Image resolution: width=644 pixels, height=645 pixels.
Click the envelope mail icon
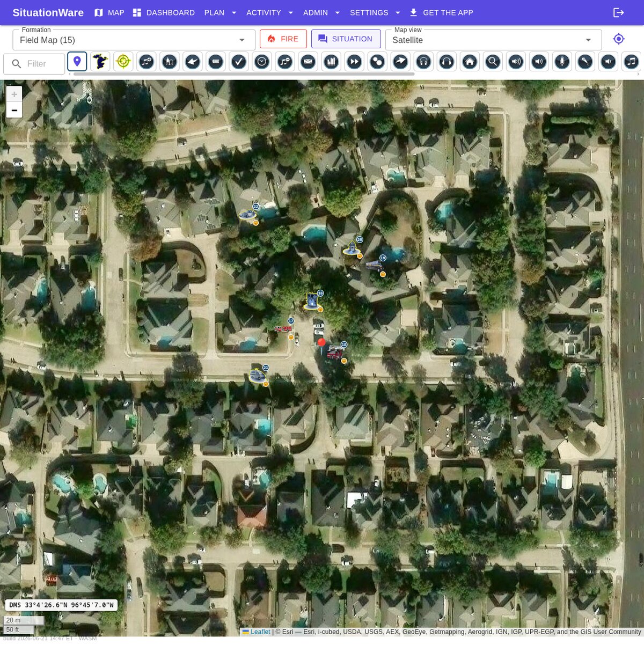(308, 62)
